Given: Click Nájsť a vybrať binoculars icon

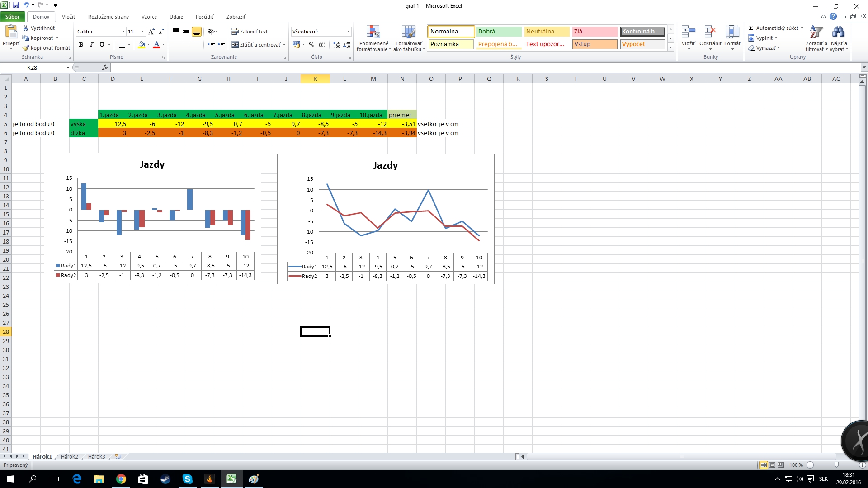Looking at the screenshot, I should pyautogui.click(x=838, y=33).
